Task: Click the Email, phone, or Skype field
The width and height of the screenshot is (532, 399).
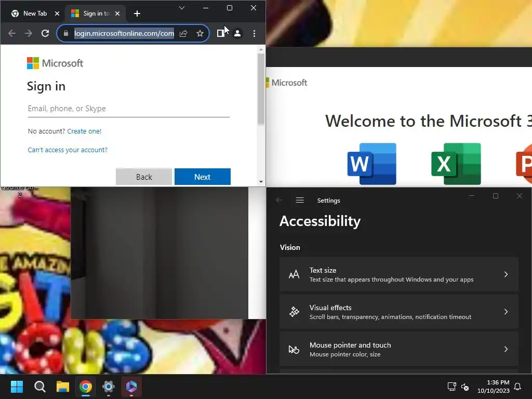Action: click(x=129, y=109)
